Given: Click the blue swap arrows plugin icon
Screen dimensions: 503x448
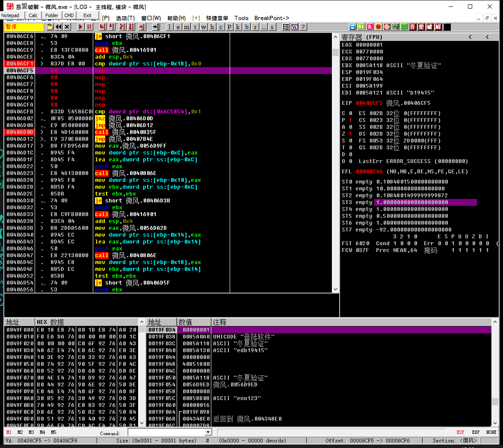Looking at the screenshot, I should [x=352, y=27].
